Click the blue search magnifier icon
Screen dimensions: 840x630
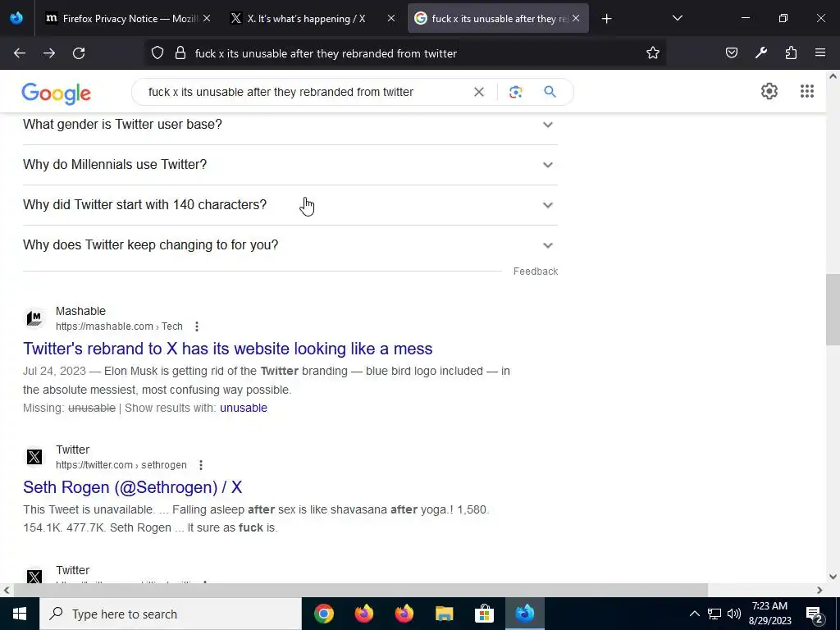pyautogui.click(x=550, y=92)
